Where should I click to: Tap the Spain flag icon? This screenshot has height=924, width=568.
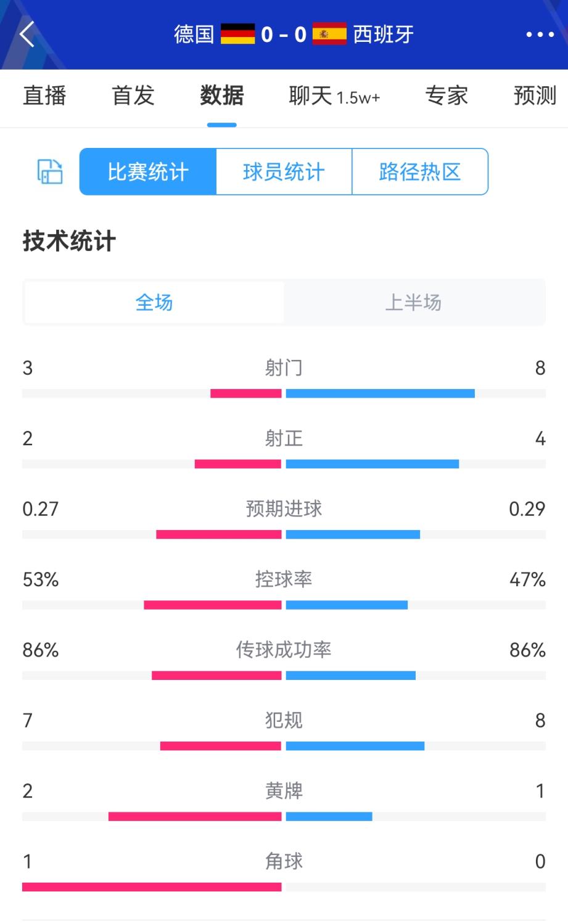(329, 34)
